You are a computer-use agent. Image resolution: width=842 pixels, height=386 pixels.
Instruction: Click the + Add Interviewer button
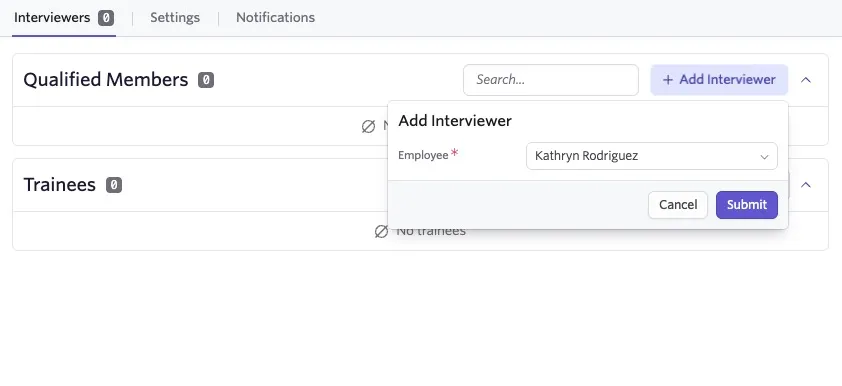[719, 80]
